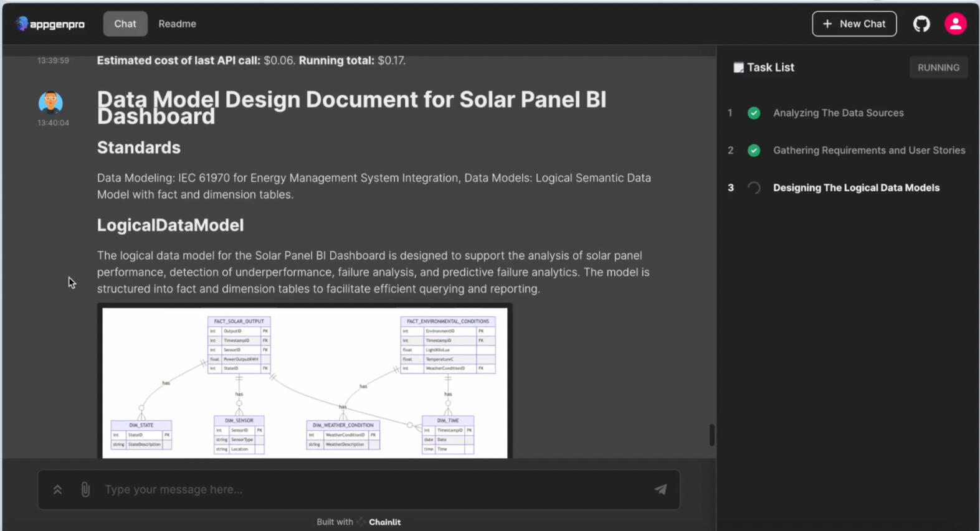Click the double-chevron expand icon in message bar
The image size is (980, 531).
(57, 490)
